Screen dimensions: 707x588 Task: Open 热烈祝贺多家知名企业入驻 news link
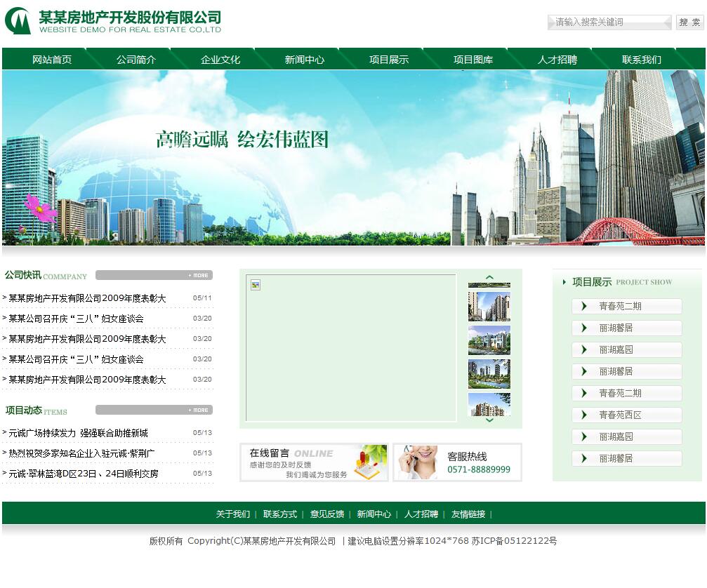(81, 453)
